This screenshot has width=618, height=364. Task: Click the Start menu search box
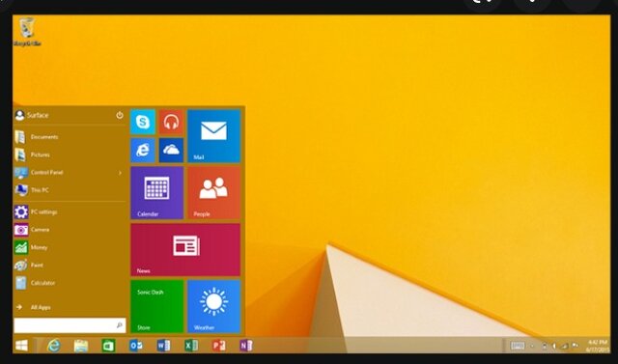[70, 325]
